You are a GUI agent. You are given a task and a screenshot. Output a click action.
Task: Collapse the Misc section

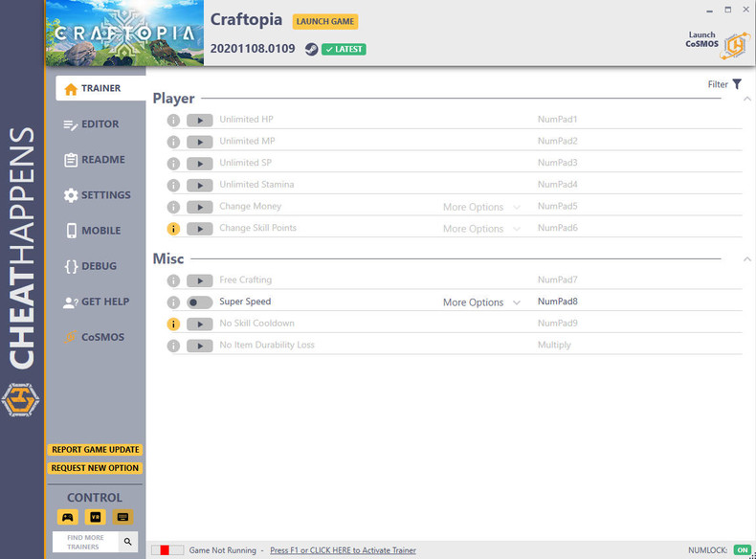point(746,259)
